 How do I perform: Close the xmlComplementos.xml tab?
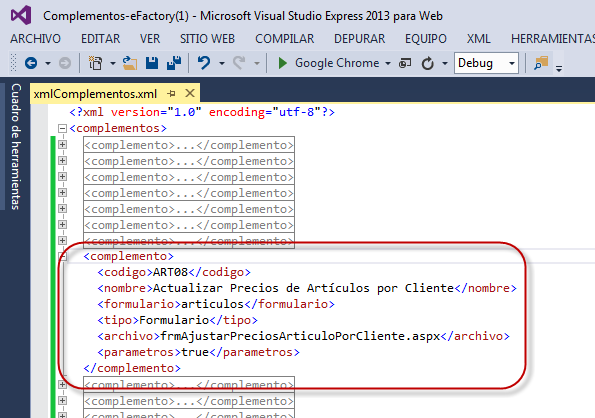point(190,93)
